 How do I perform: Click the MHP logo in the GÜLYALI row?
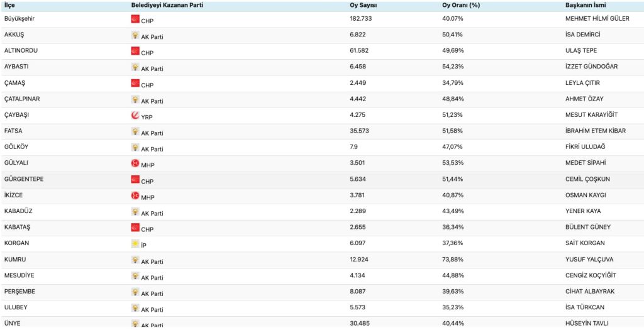(x=135, y=163)
